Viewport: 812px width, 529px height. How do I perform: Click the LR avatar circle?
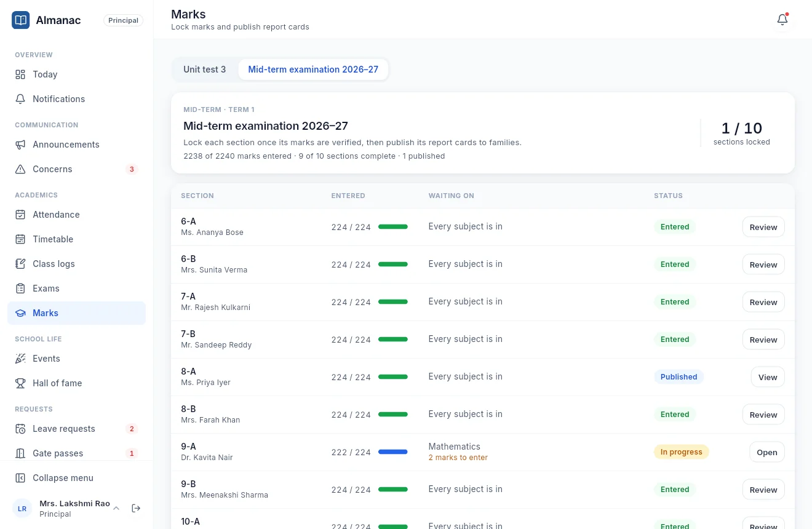tap(22, 509)
